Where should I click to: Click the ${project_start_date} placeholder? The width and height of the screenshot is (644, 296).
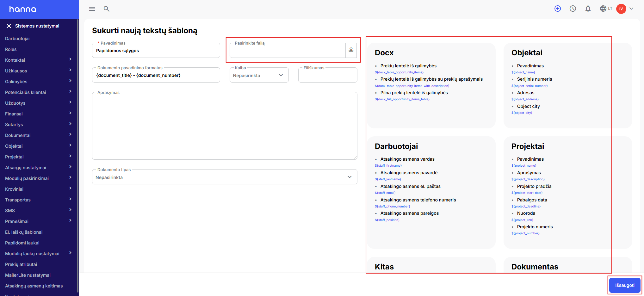point(527,193)
